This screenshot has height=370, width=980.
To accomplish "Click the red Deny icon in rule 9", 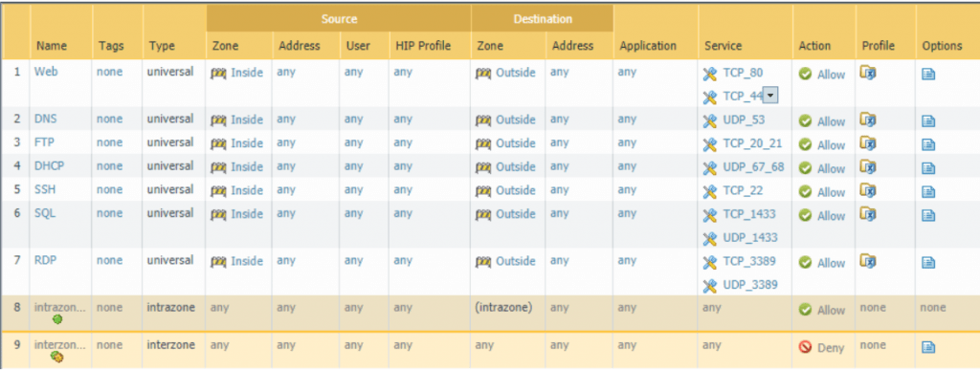I will coord(806,348).
